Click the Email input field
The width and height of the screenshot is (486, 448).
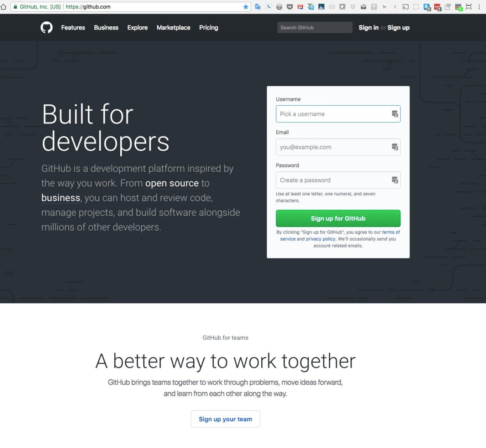click(x=338, y=147)
